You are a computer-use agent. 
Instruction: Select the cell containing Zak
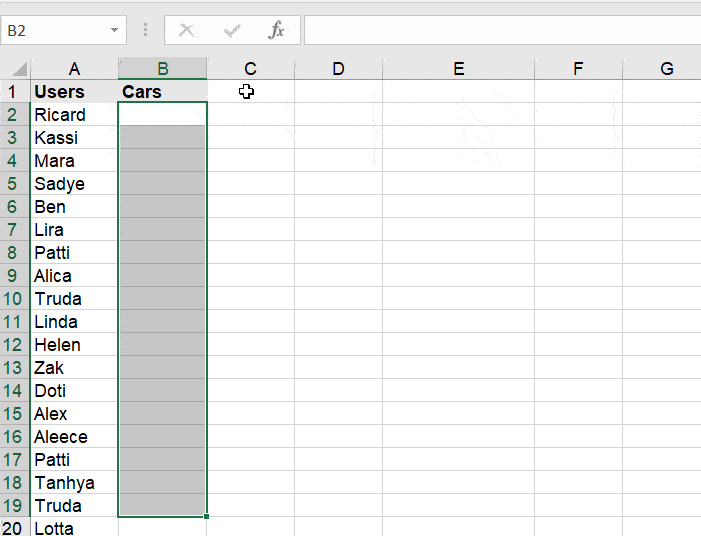point(74,367)
